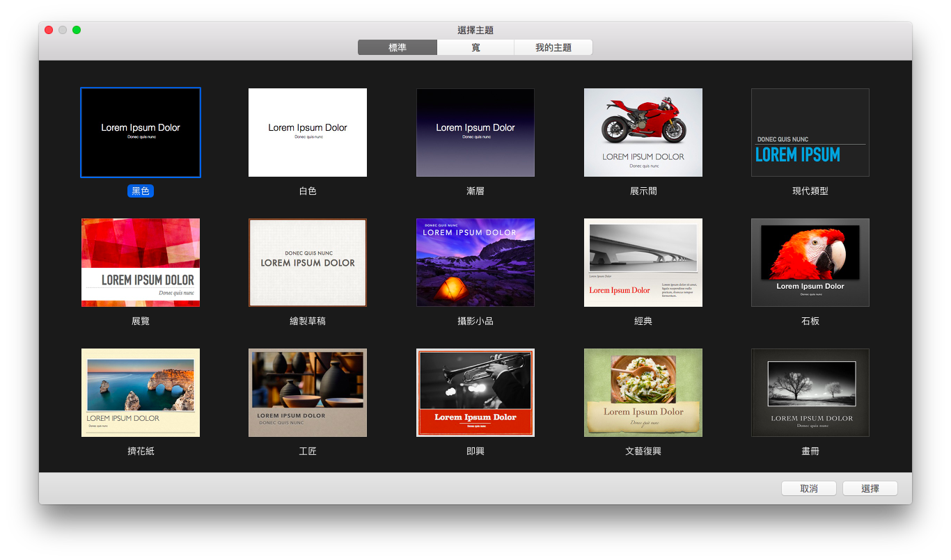Select the 展示間 motorcycle theme thumbnail
Image resolution: width=951 pixels, height=560 pixels.
pos(643,132)
